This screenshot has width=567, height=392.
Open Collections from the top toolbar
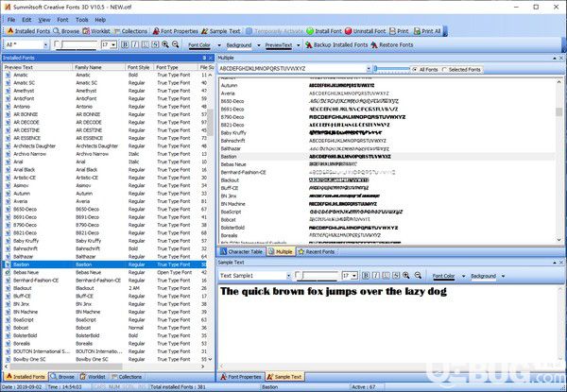click(130, 31)
